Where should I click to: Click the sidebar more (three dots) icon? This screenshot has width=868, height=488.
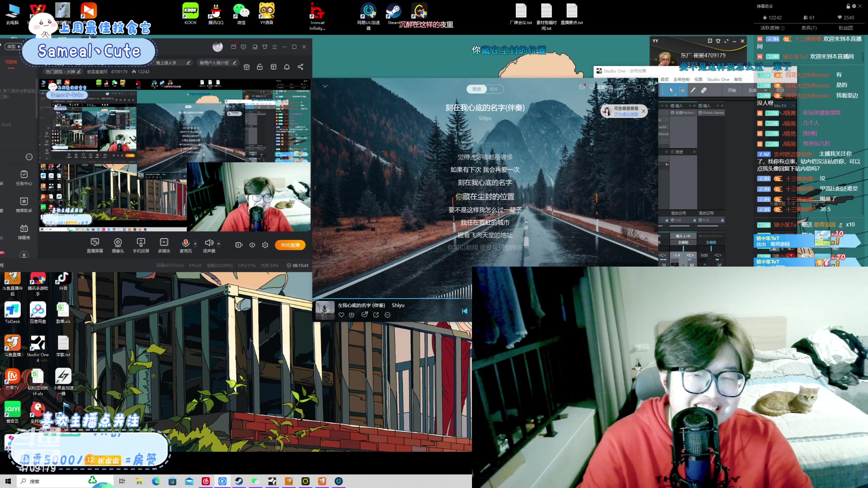click(x=29, y=157)
